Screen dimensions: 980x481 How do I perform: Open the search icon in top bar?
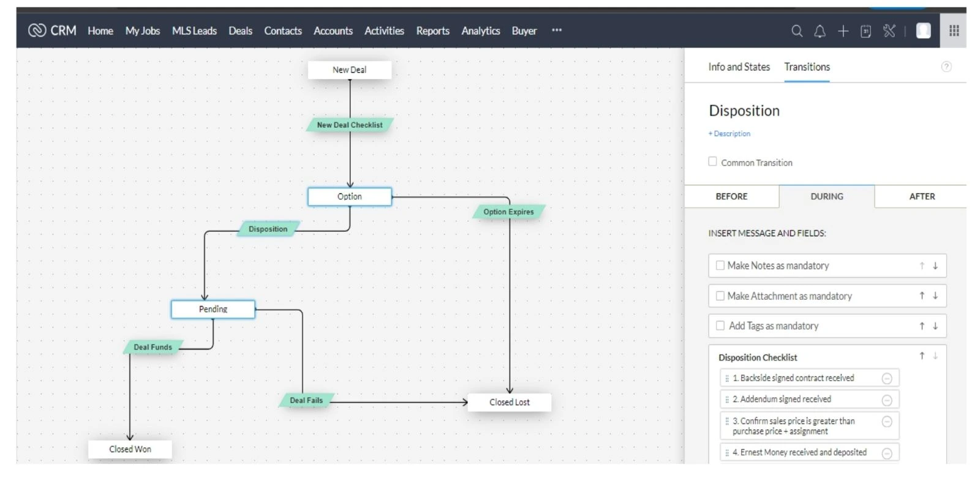tap(796, 31)
